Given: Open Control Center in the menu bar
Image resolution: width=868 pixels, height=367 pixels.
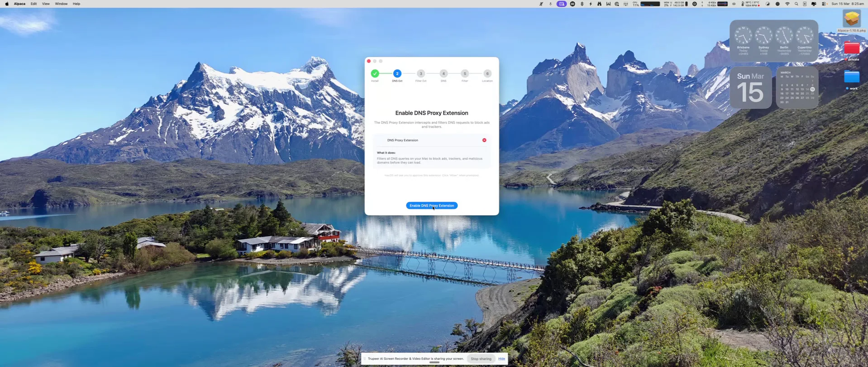Looking at the screenshot, I should [x=824, y=4].
